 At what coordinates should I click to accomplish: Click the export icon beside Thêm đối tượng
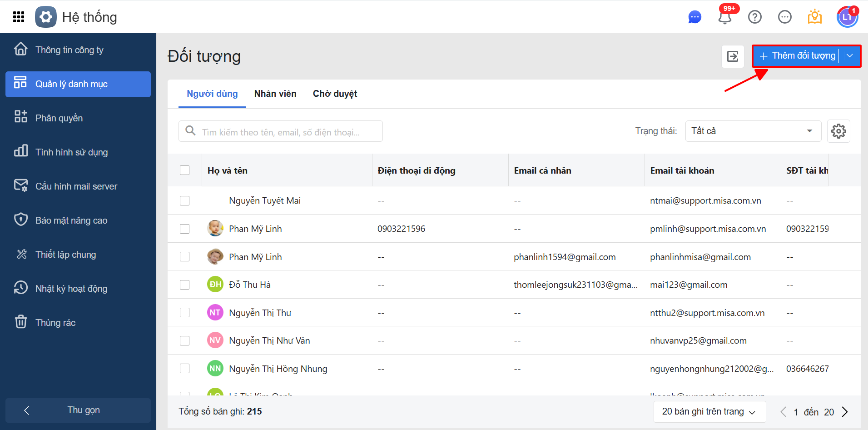(733, 56)
